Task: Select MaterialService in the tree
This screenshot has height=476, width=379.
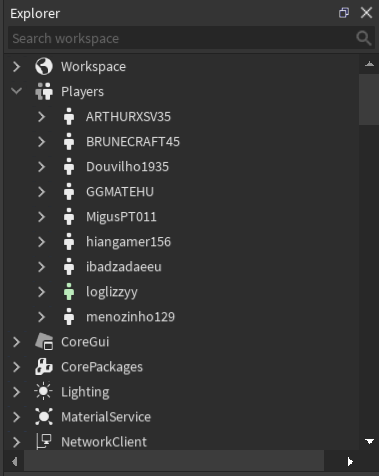Action: click(106, 417)
